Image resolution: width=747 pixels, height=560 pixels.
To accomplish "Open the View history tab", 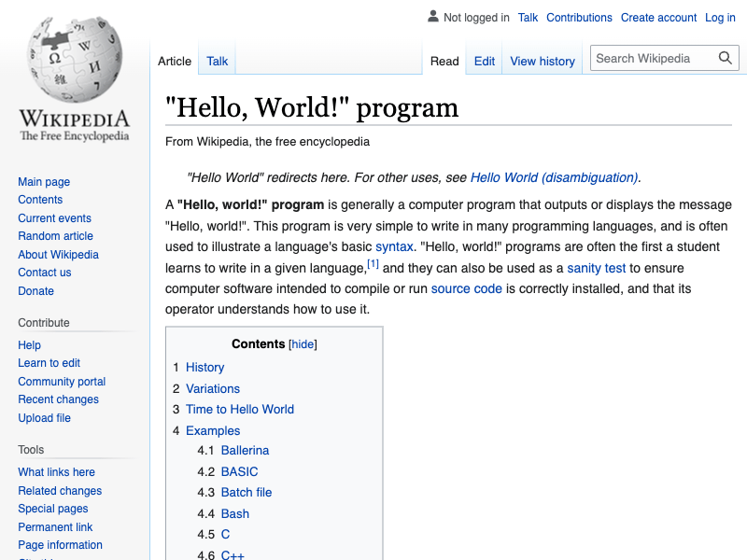I will click(x=542, y=62).
